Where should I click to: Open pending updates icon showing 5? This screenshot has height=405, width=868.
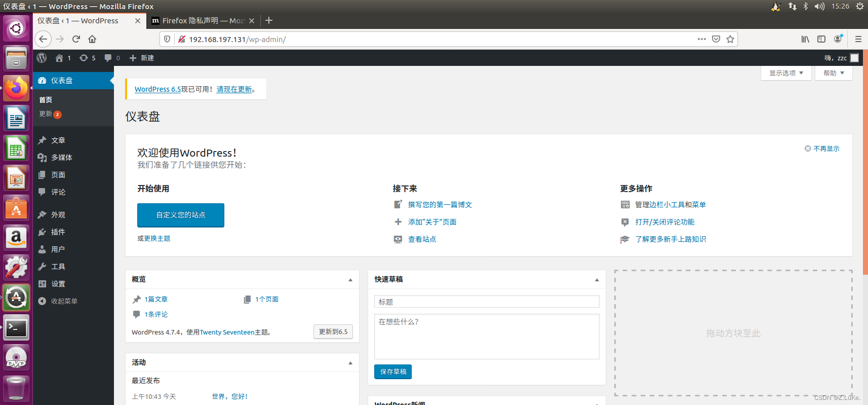click(x=87, y=58)
